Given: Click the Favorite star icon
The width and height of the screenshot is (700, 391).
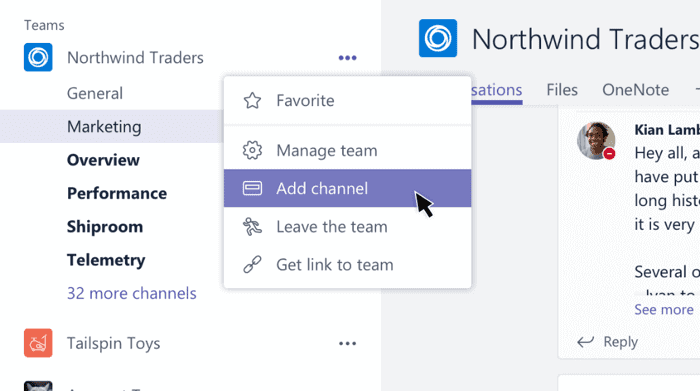Looking at the screenshot, I should tap(252, 100).
